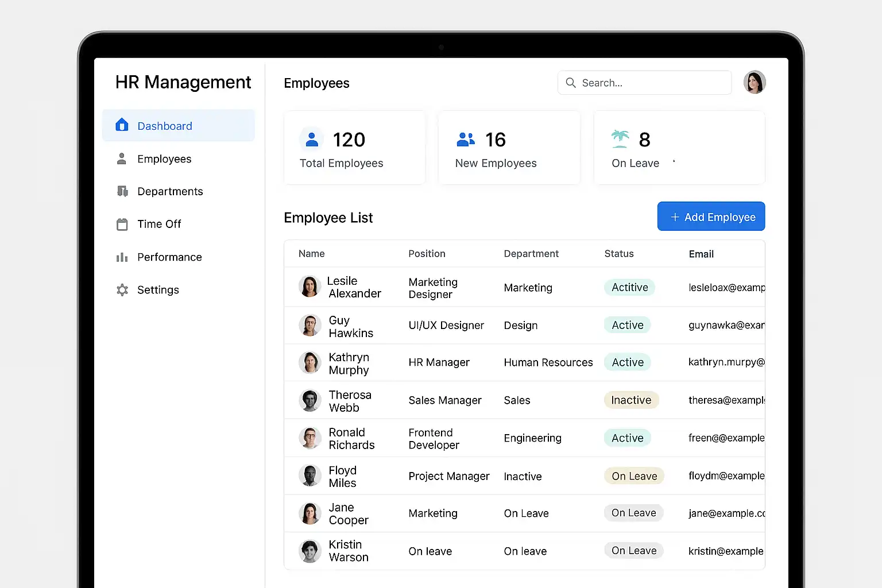Focus the Search input field

click(x=644, y=83)
